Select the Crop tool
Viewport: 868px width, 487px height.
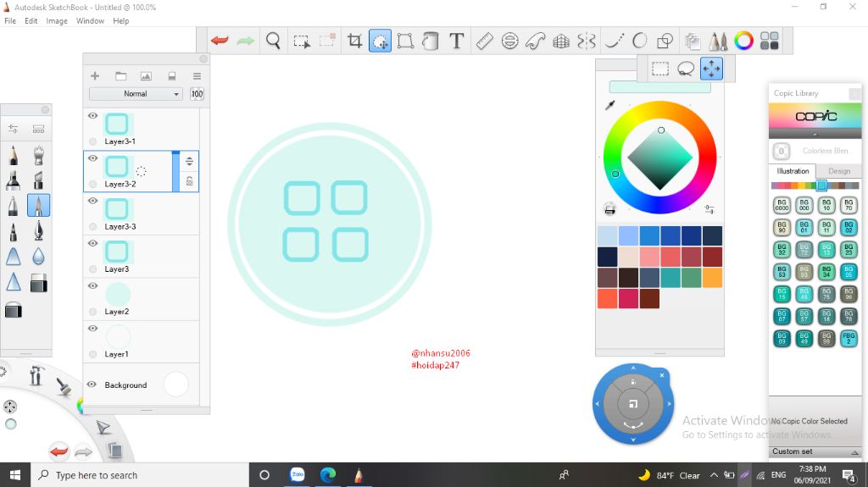pos(354,41)
